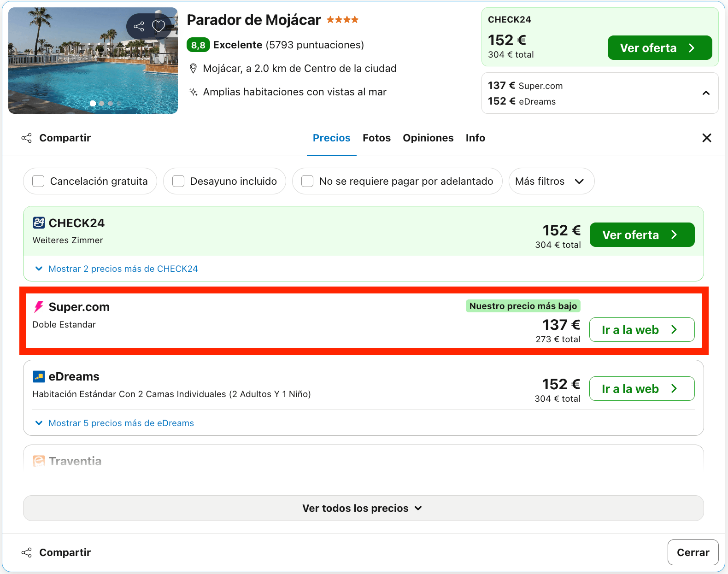Close the hotel details panel with X
Screen dimensions: 728x574
click(x=707, y=138)
